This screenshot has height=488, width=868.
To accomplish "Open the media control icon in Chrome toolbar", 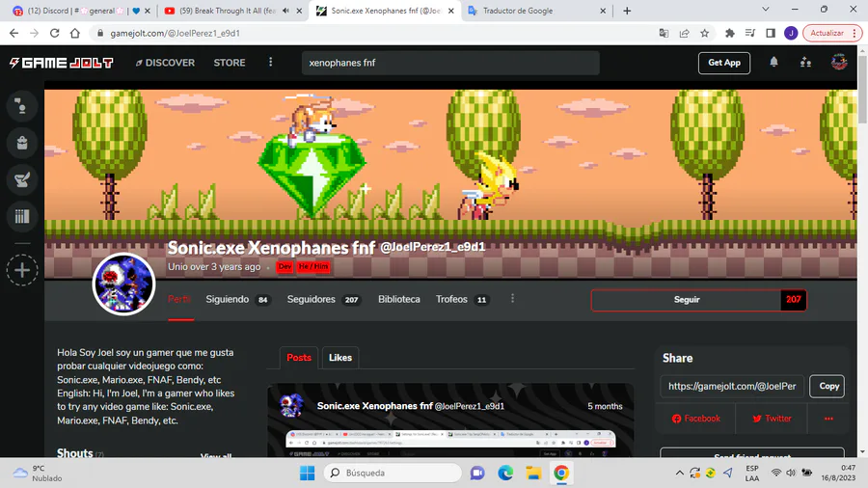I will coord(750,33).
